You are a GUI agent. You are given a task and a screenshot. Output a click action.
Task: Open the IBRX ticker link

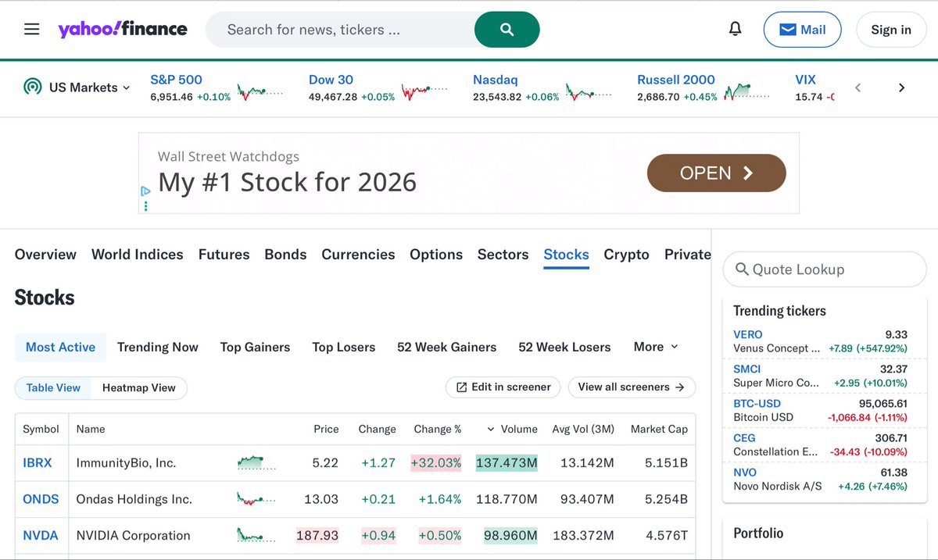pos(38,463)
